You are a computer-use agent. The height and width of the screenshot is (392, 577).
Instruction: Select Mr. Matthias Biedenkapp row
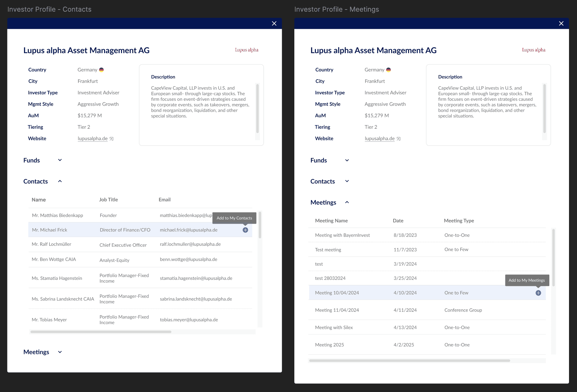click(140, 215)
